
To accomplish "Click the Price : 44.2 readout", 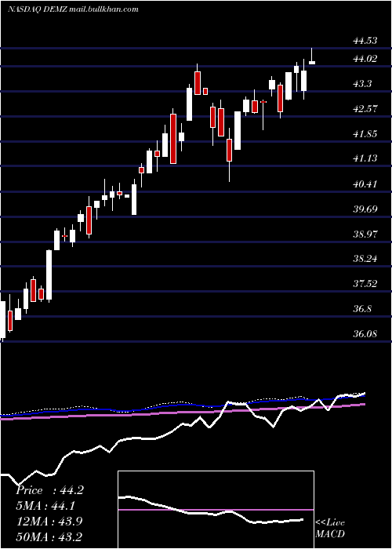I will 49,490.
